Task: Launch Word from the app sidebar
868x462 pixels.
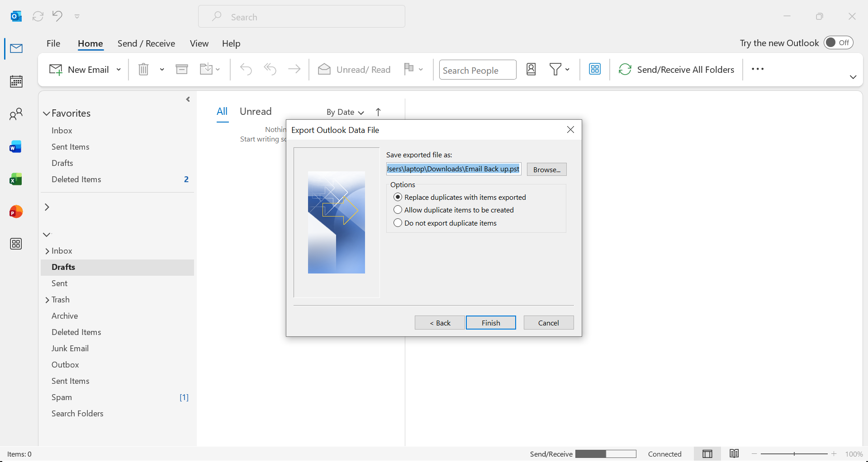Action: [x=16, y=147]
